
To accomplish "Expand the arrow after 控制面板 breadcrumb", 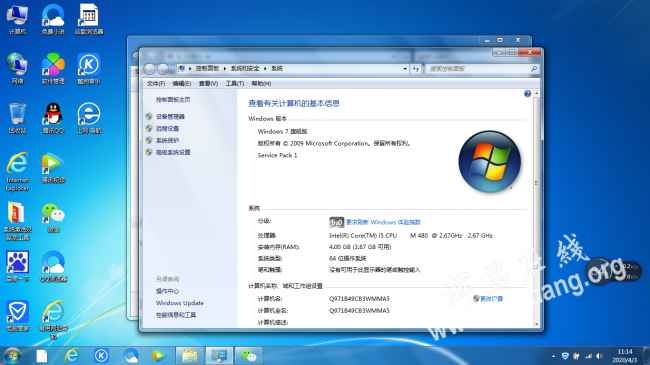I will (225, 68).
